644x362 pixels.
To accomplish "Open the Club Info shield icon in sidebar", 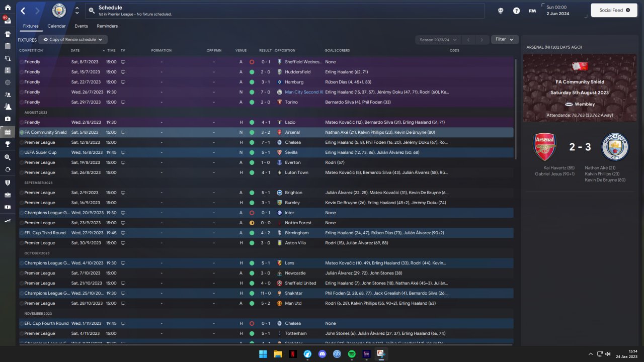I will tap(8, 183).
